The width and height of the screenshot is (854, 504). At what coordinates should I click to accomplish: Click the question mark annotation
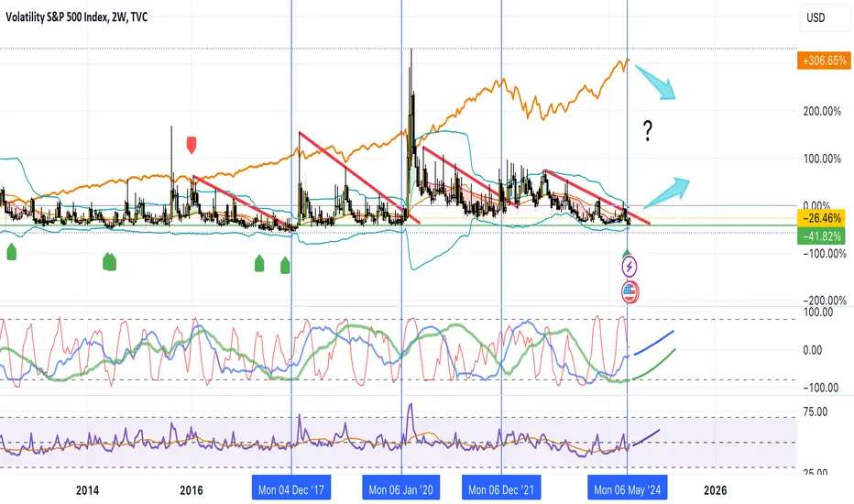tap(648, 131)
